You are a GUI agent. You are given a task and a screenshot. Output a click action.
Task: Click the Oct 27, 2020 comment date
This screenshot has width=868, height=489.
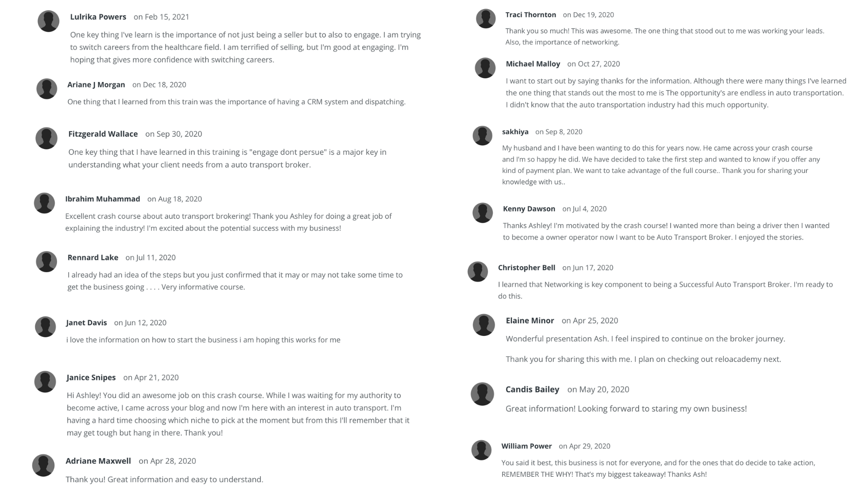(x=593, y=64)
